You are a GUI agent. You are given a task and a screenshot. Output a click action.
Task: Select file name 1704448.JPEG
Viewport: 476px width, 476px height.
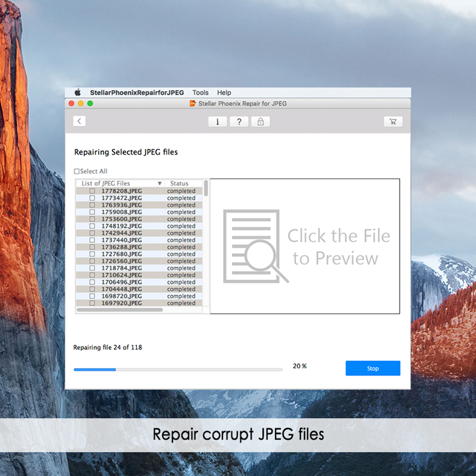point(121,289)
